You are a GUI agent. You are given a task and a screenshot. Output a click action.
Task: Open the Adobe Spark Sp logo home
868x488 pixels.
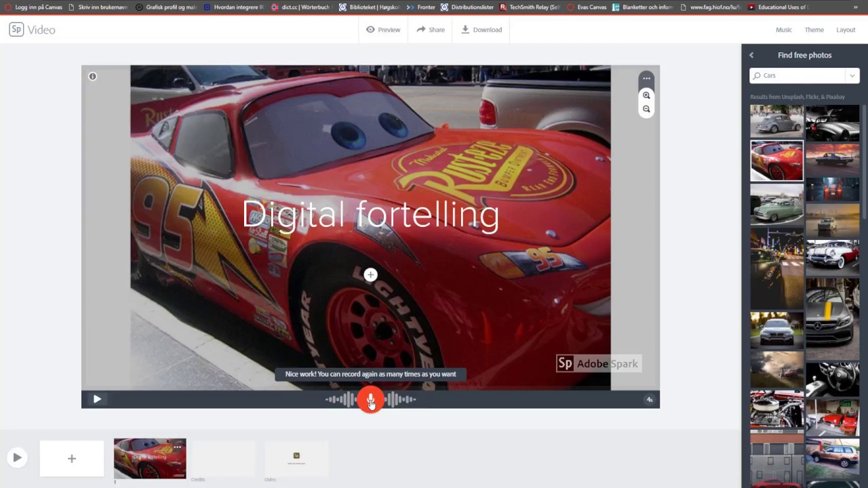(x=16, y=30)
